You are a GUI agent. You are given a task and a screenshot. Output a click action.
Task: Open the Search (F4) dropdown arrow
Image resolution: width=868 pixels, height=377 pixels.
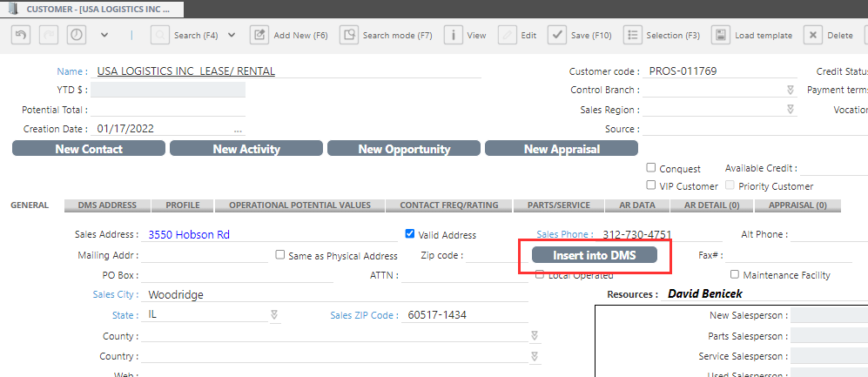232,35
